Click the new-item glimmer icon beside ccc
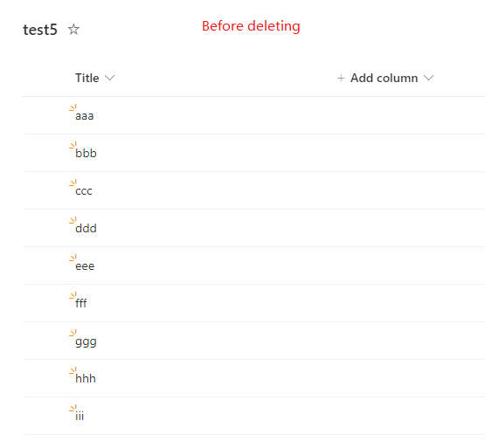The image size is (485, 448). [x=73, y=183]
